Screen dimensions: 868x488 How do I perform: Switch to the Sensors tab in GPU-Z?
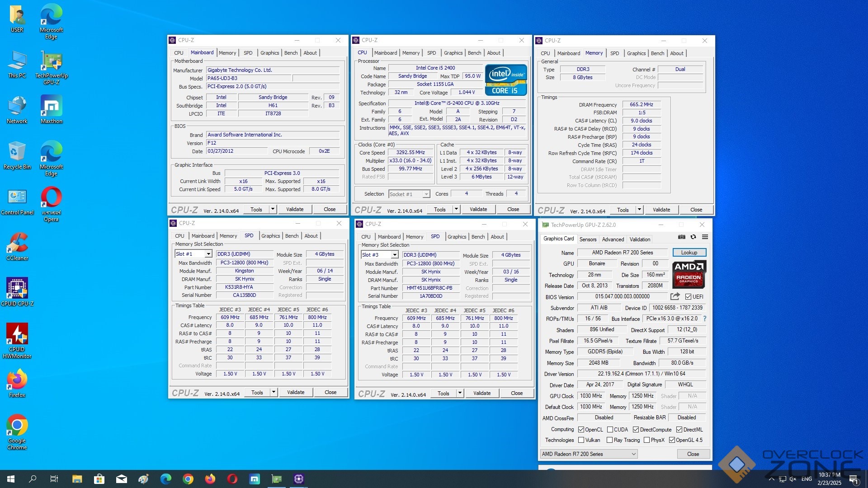[588, 239]
